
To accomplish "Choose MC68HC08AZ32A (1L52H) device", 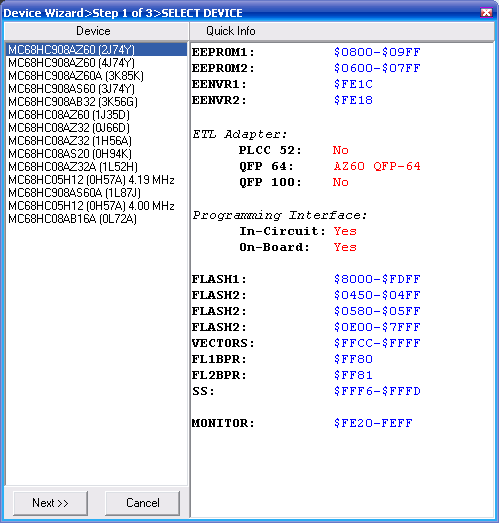I will pos(96,167).
